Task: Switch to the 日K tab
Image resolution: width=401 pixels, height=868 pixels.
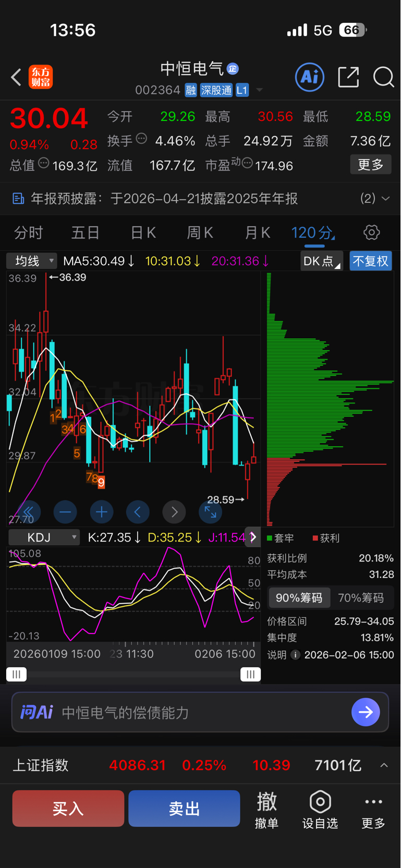Action: coord(143,233)
